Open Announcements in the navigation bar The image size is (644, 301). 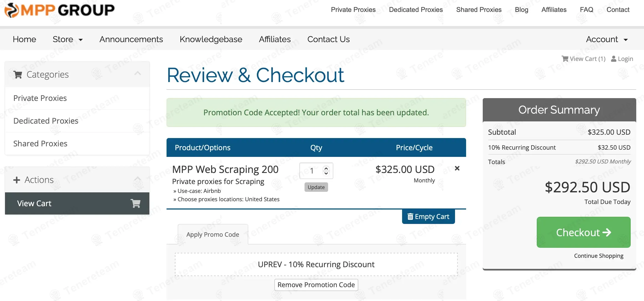click(131, 39)
